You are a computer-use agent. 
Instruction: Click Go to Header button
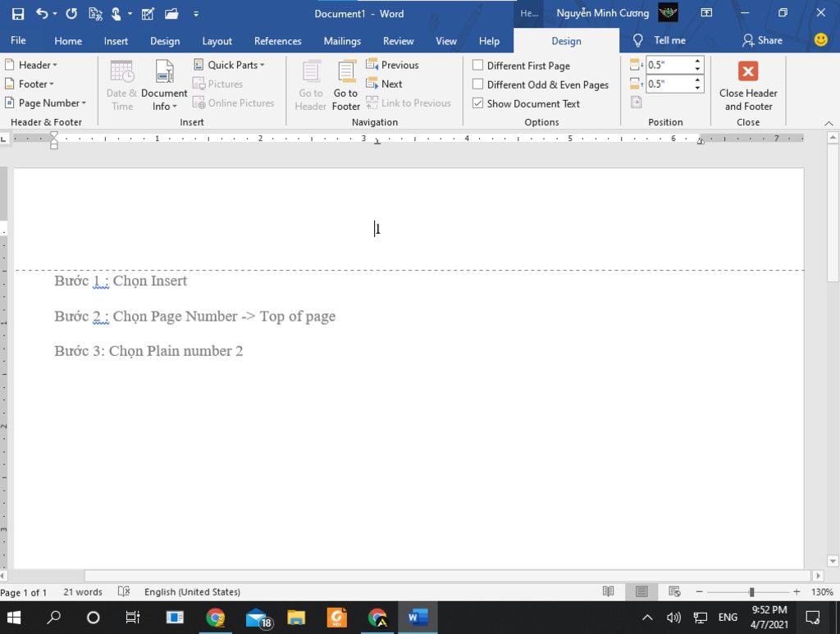click(x=311, y=84)
